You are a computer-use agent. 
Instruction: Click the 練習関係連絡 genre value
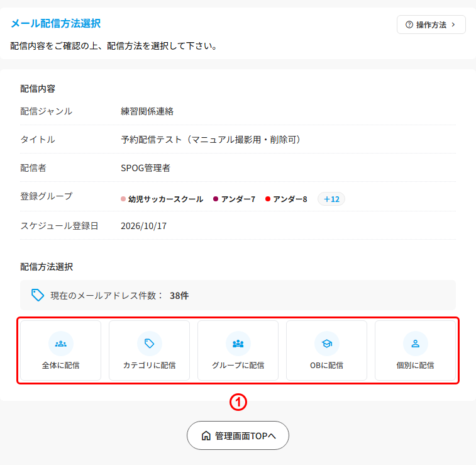click(147, 111)
